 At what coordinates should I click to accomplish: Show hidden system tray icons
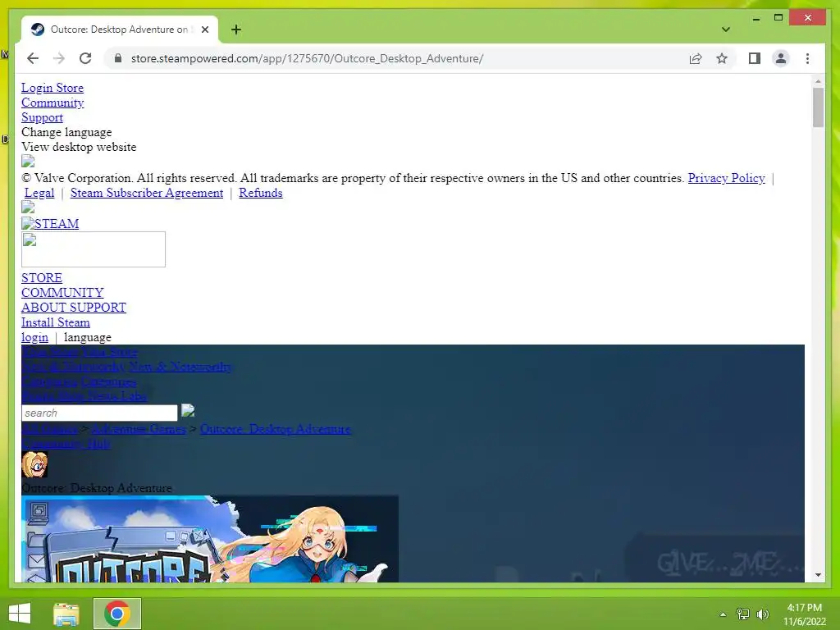[x=723, y=614]
